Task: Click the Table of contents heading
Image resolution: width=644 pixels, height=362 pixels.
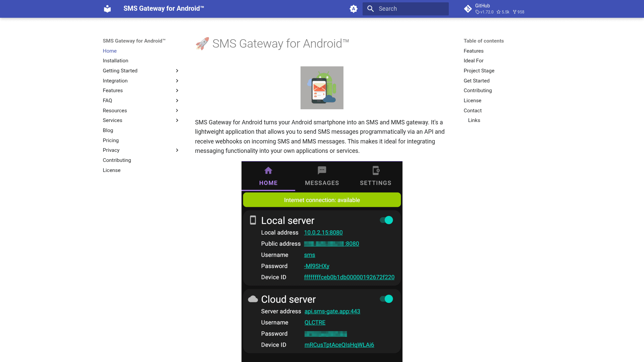Action: 484,41
